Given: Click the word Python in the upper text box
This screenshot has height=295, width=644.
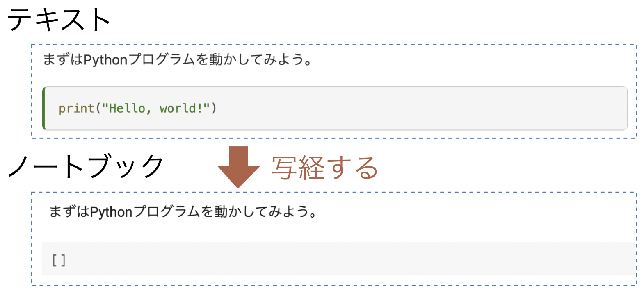Looking at the screenshot, I should pyautogui.click(x=105, y=60).
